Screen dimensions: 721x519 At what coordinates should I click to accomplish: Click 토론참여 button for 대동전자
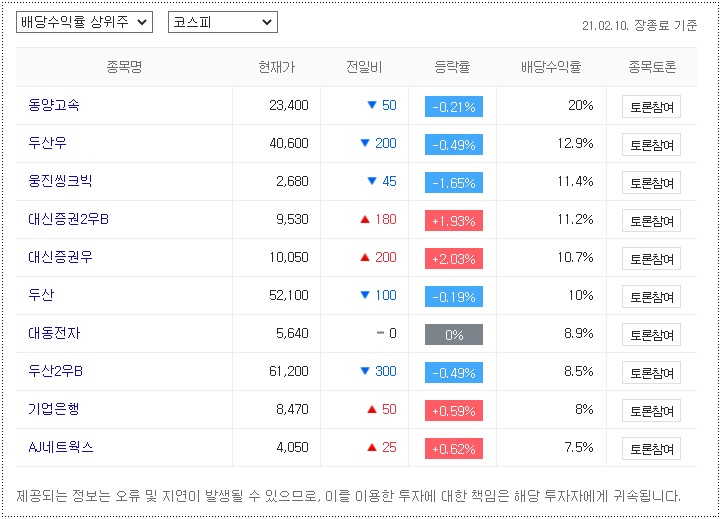[651, 335]
